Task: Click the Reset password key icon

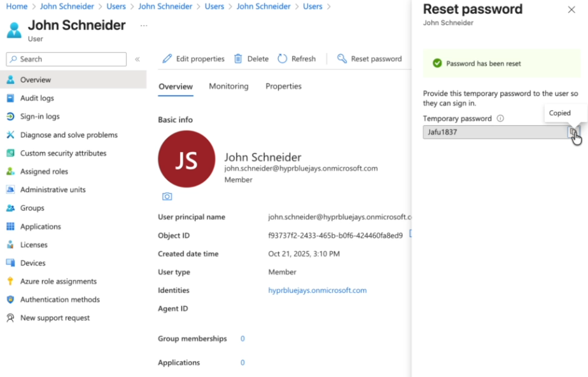Action: (342, 58)
